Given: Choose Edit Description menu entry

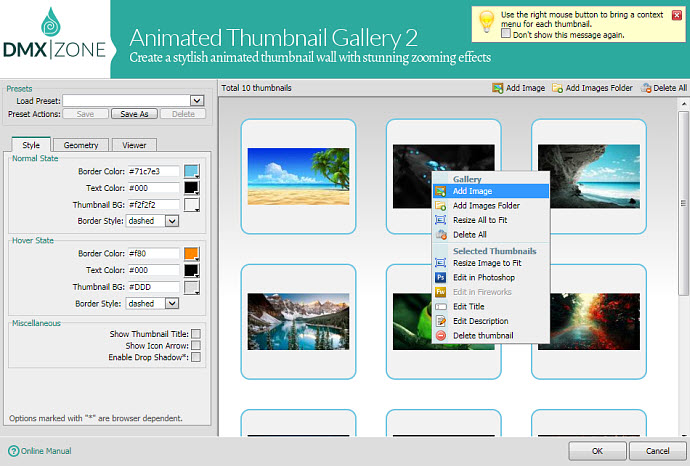Looking at the screenshot, I should 491,321.
